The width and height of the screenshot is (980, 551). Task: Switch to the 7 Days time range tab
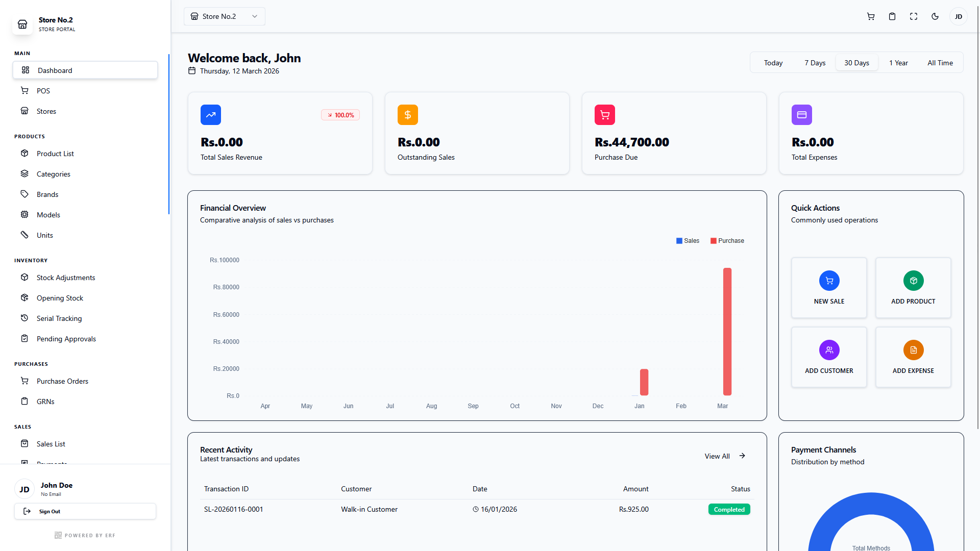(x=815, y=62)
